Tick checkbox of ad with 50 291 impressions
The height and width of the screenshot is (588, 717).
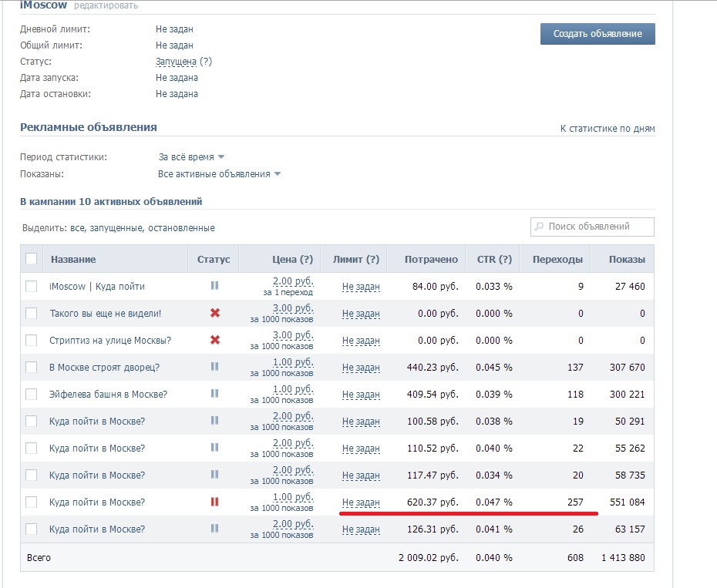coord(31,421)
